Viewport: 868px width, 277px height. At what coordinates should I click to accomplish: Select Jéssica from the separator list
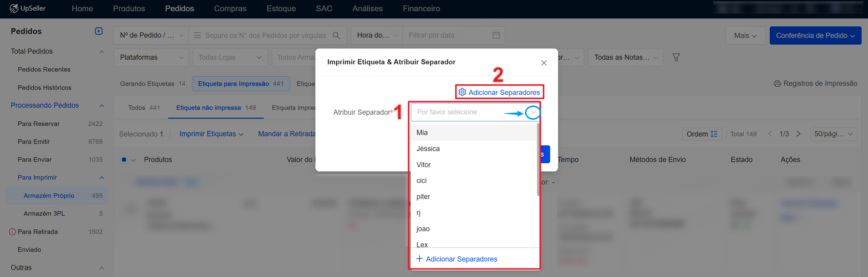[x=428, y=149]
